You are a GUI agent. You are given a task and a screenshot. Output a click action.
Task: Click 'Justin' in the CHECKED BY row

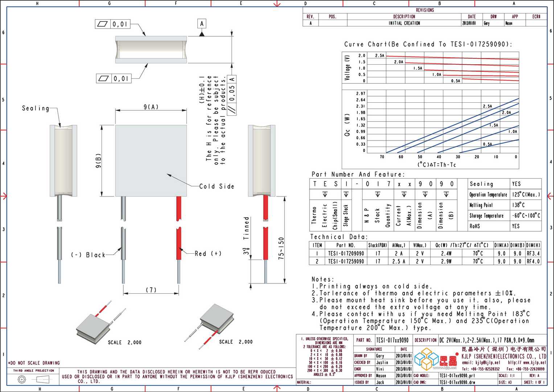tap(382, 363)
